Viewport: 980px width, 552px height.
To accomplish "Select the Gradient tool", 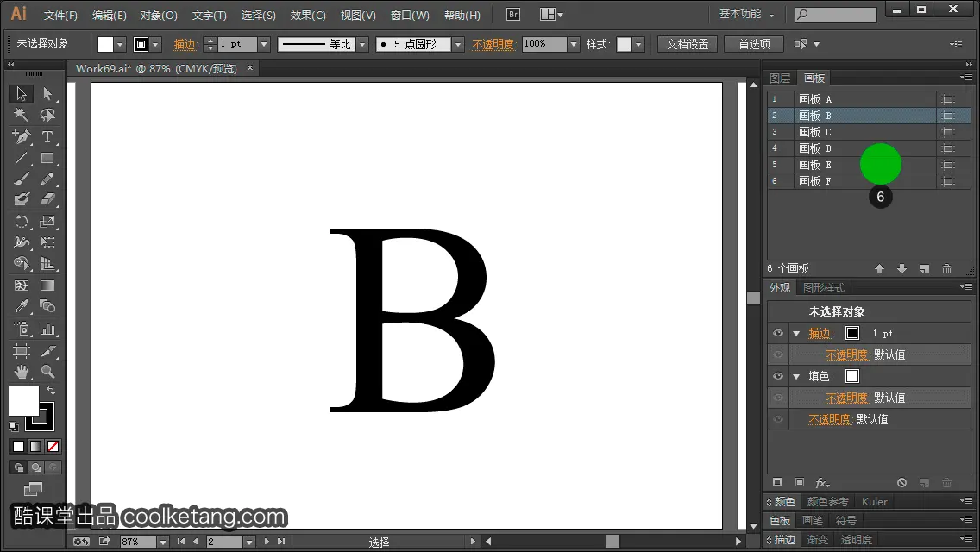I will [47, 285].
